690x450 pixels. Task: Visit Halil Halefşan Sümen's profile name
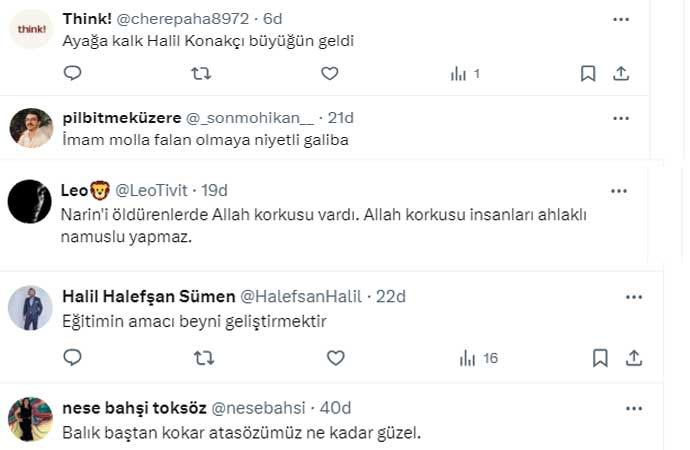[148, 296]
